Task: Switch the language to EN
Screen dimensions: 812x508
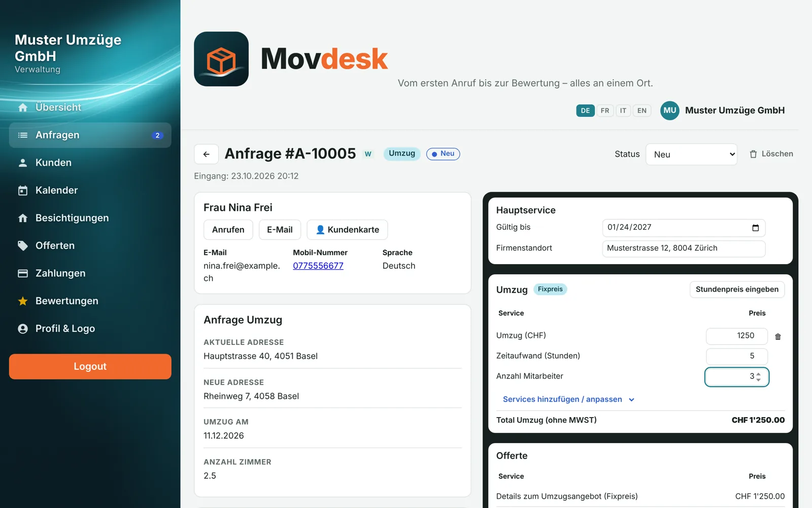Action: point(642,111)
